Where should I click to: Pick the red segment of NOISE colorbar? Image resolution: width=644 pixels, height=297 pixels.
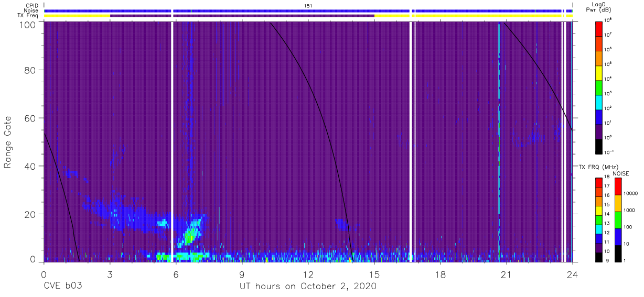[618, 186]
